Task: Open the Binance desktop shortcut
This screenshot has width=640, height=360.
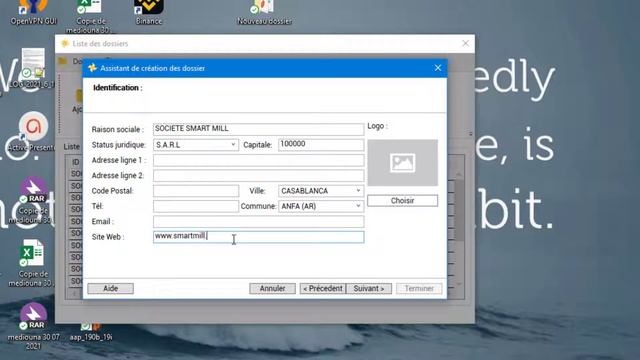Action: 149,12
